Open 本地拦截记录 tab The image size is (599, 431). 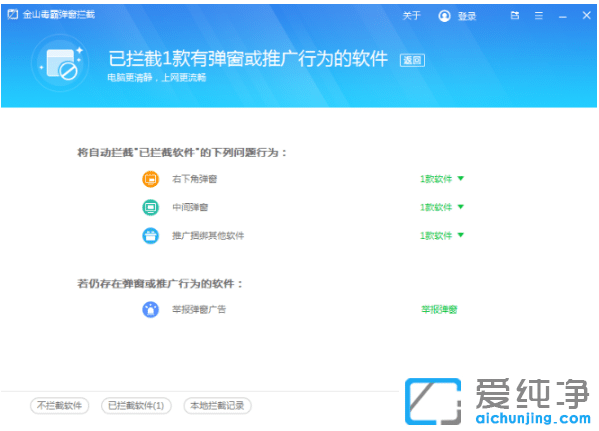point(217,405)
